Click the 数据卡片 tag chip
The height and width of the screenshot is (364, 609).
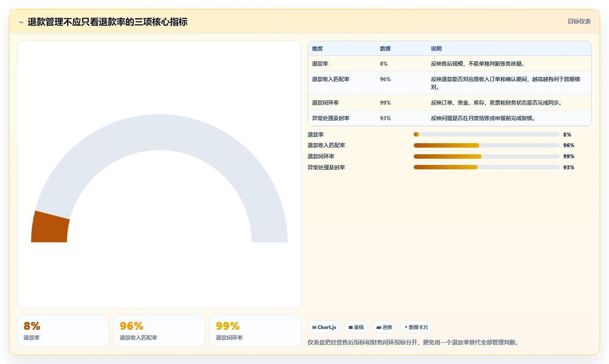[x=416, y=327]
